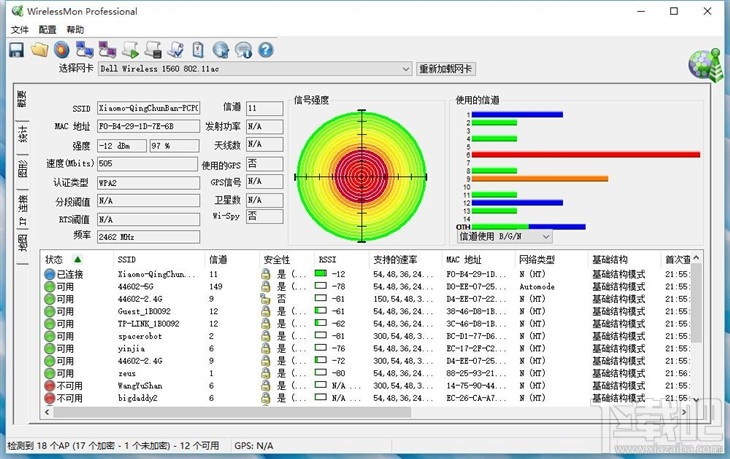This screenshot has height=459, width=730.
Task: Click the 频率 field showing 2462 MHz
Action: [148, 237]
